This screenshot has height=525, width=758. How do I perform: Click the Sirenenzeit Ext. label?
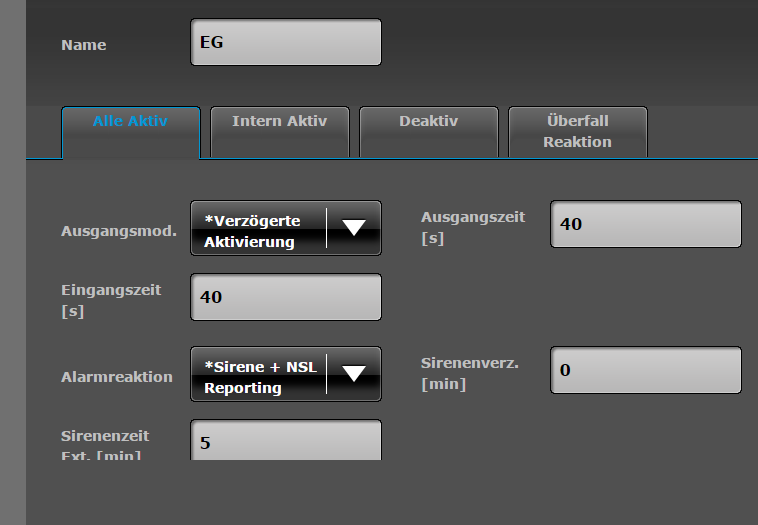click(x=106, y=438)
